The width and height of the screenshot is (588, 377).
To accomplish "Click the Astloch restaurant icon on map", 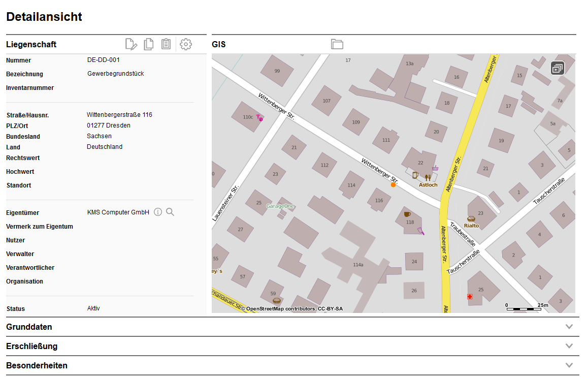I will [x=428, y=177].
